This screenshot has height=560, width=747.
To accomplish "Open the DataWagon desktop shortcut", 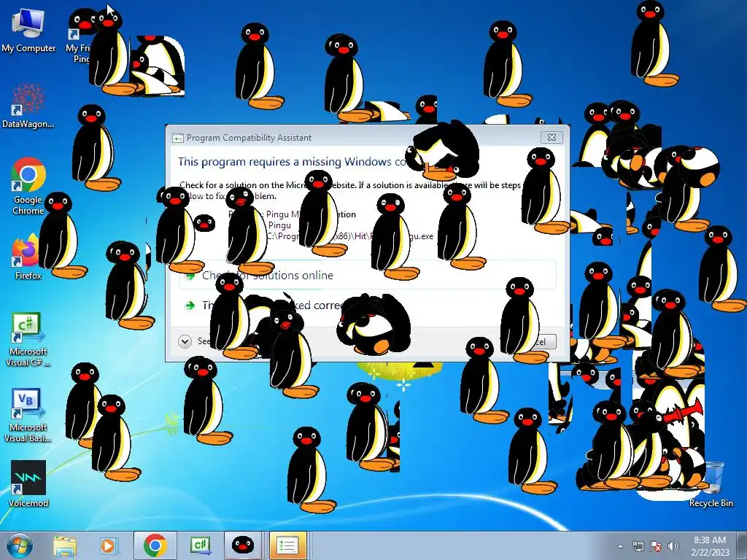I will (x=28, y=106).
